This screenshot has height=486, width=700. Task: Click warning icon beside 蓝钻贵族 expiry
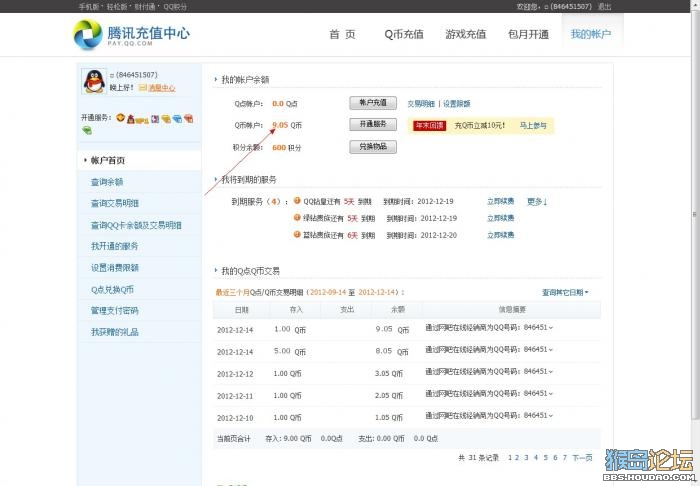[x=297, y=234]
